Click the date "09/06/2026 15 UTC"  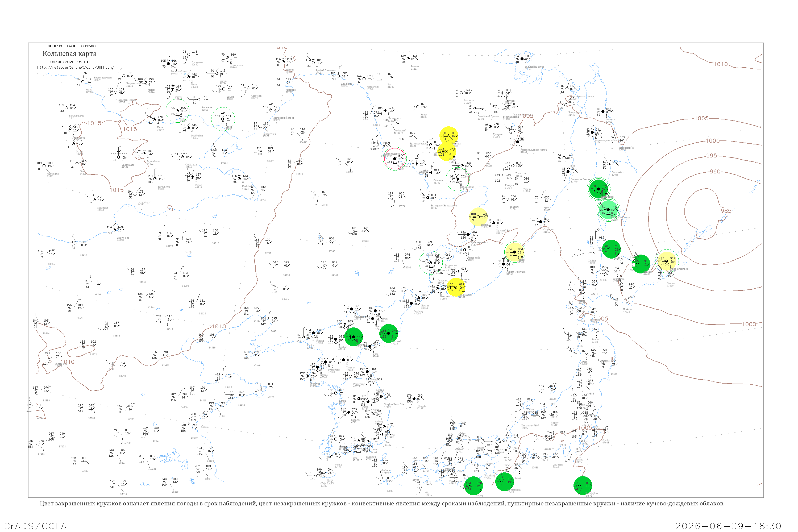(x=70, y=62)
